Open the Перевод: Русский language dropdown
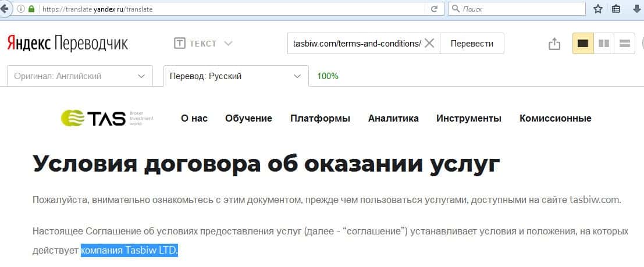 [x=236, y=76]
